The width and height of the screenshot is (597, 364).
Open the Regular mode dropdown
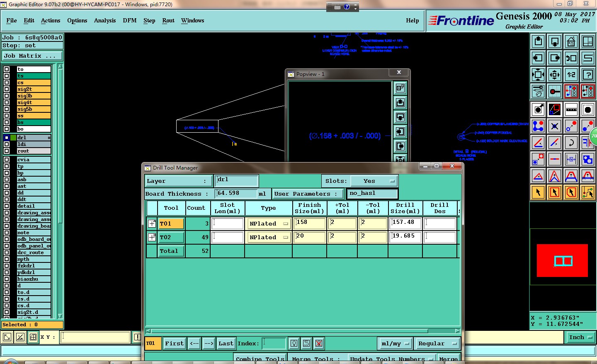coord(437,343)
